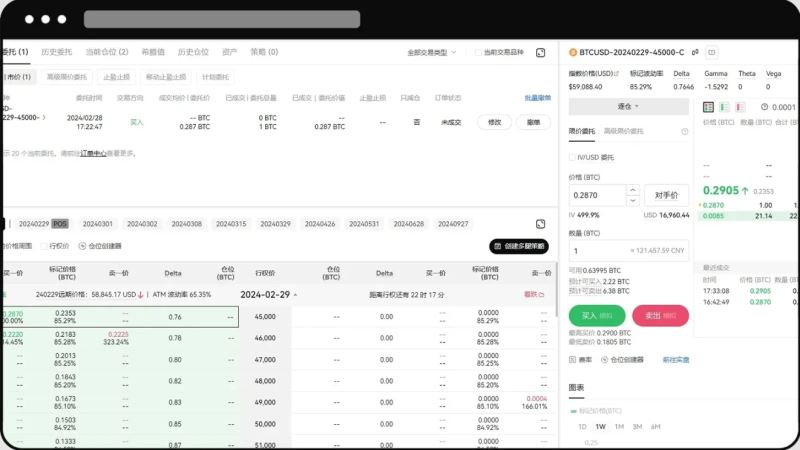800x450 pixels.
Task: Open the assets tab
Action: 230,52
